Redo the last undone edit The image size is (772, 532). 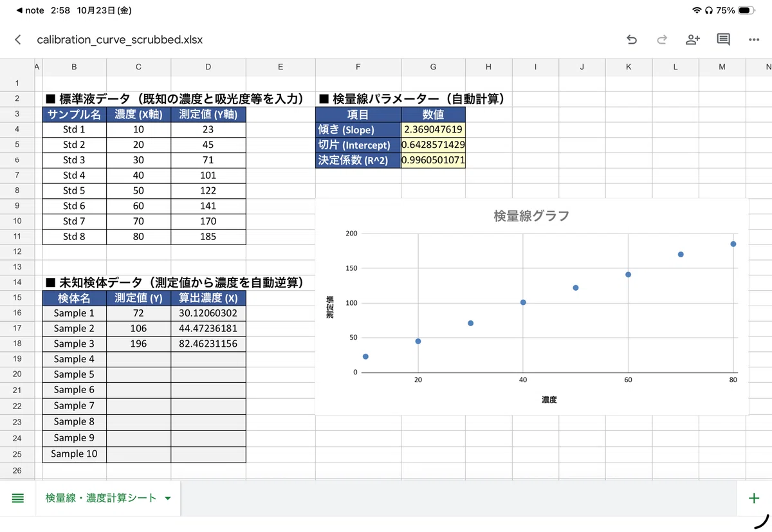pos(661,40)
